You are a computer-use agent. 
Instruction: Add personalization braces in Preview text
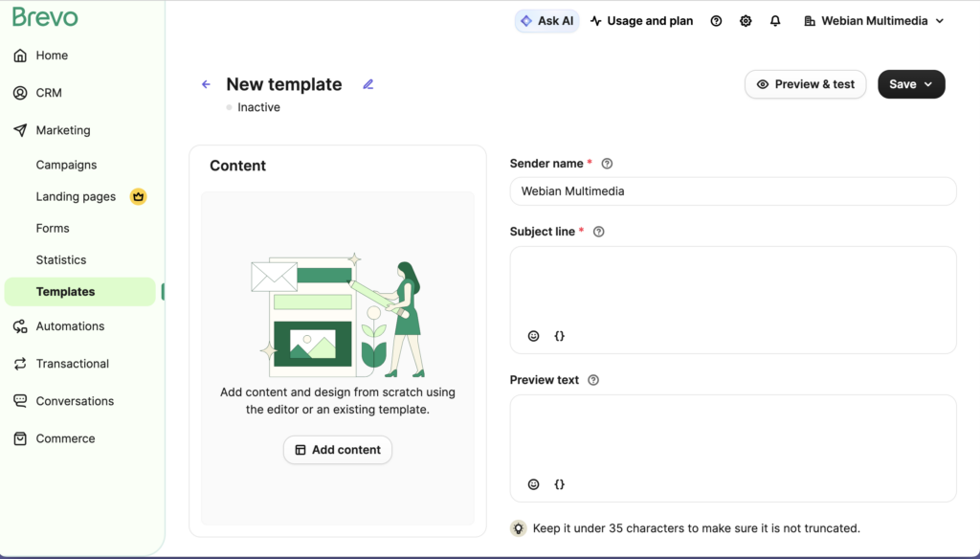pos(560,484)
